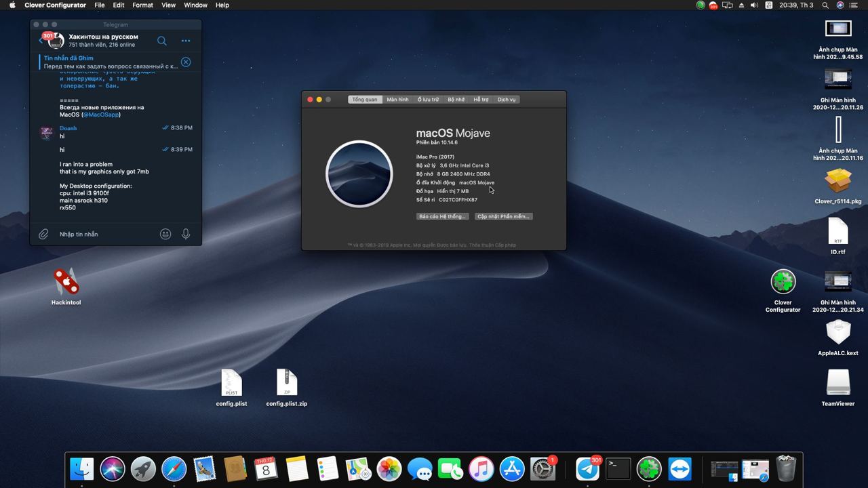Focus the 'Nhập tin nhắn' message field
This screenshot has width=868, height=488.
tap(107, 234)
